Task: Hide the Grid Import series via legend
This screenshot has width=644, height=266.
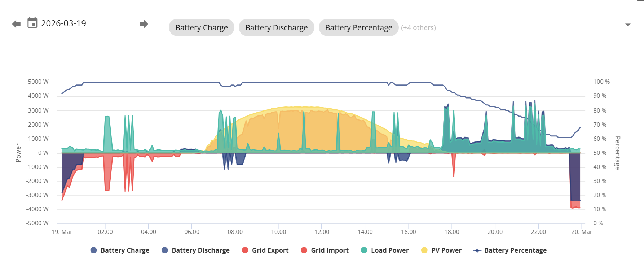Action: pyautogui.click(x=325, y=250)
